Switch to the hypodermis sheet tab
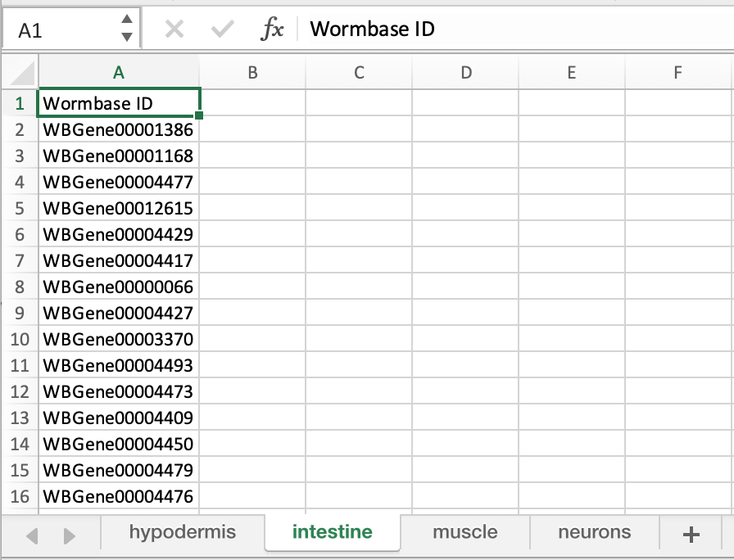The image size is (734, 560). coord(180,533)
